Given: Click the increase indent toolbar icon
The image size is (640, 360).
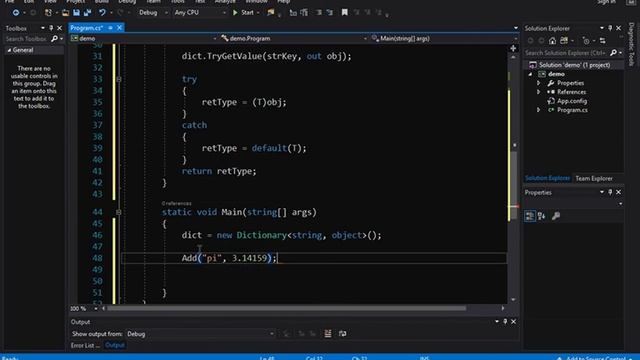Looking at the screenshot, I should (330, 13).
